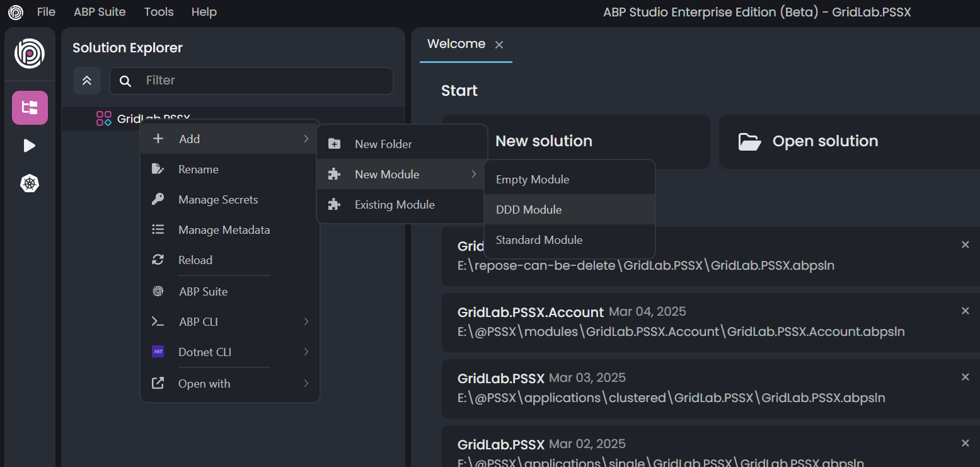This screenshot has height=467, width=980.
Task: Open the ABP Suite menu in menu bar
Action: 100,12
